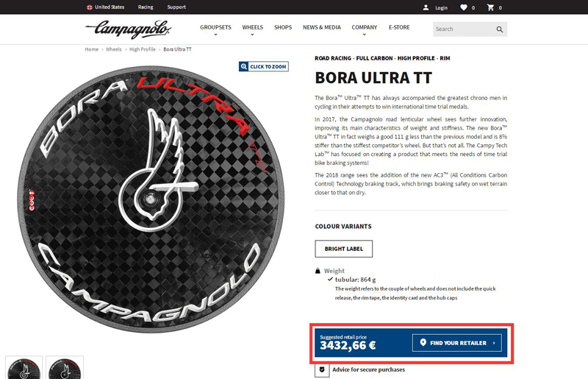Select the second wheel thumbnail
The image size is (588, 379).
click(65, 368)
